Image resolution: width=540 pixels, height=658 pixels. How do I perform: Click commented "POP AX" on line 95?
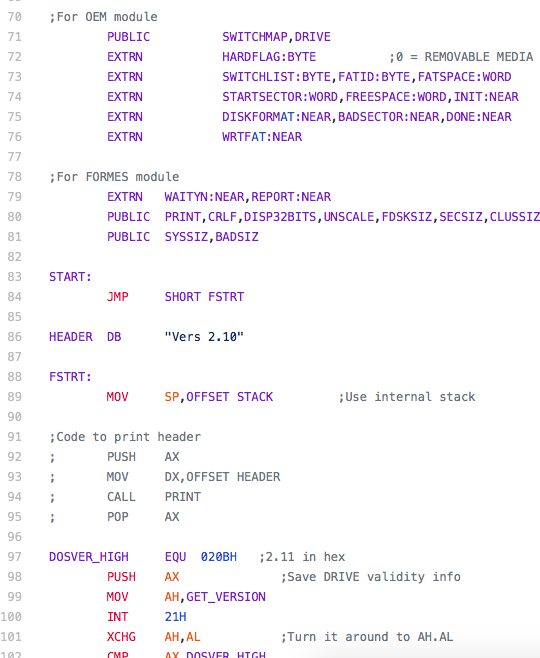[143, 517]
